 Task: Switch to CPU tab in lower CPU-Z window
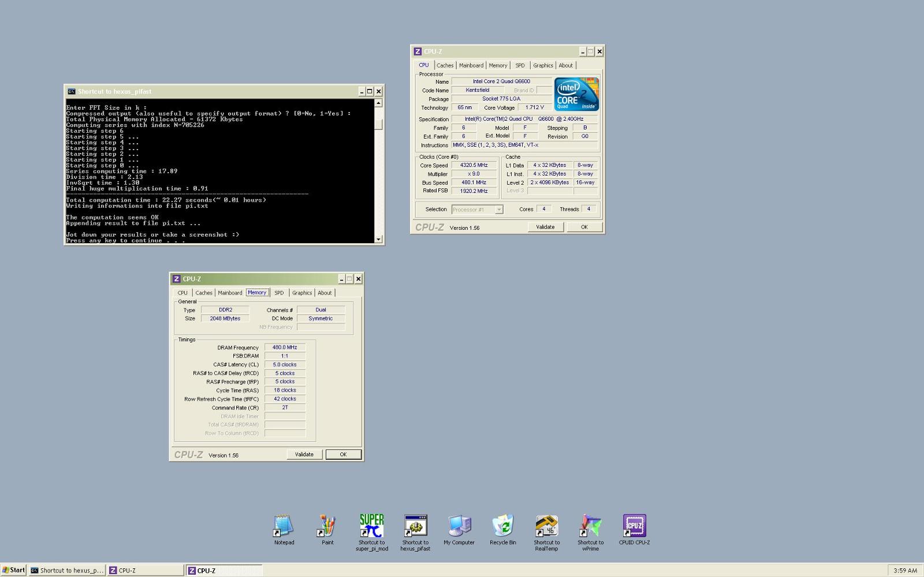coord(182,293)
